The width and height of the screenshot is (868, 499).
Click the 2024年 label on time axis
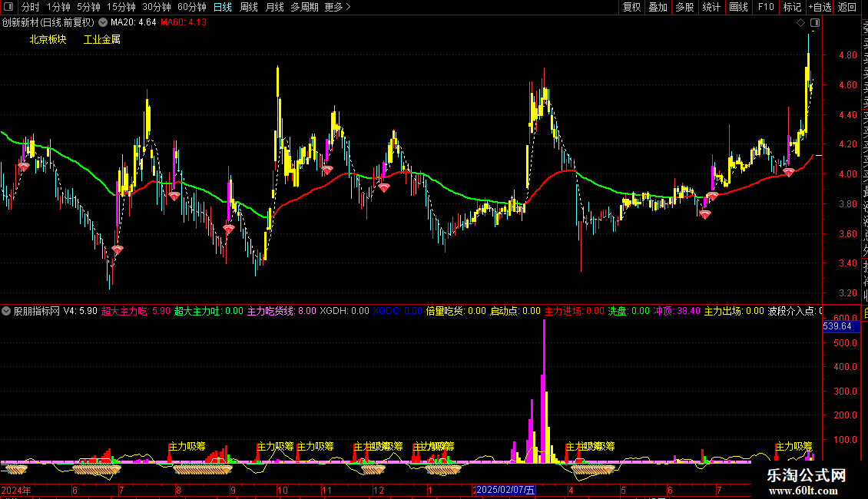(17, 490)
